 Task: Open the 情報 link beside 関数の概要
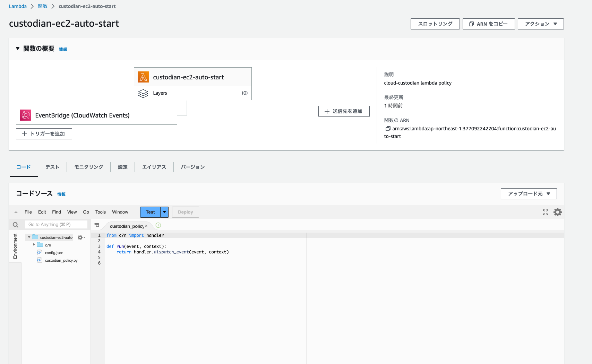coord(63,50)
